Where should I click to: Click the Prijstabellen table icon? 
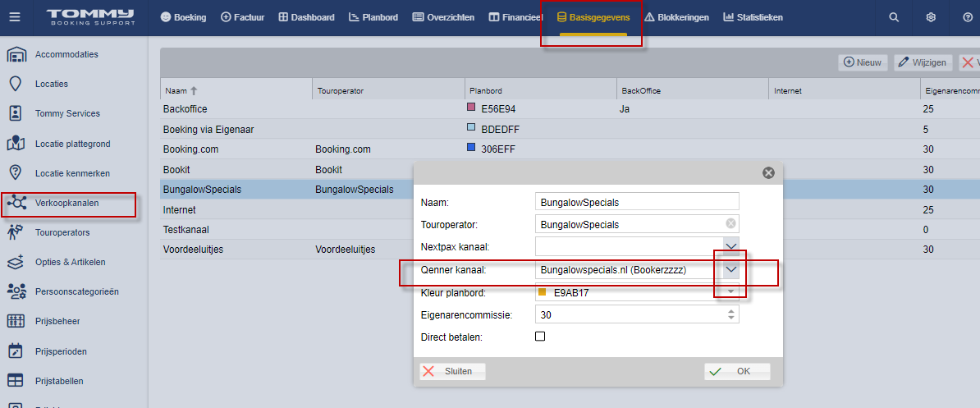[16, 381]
